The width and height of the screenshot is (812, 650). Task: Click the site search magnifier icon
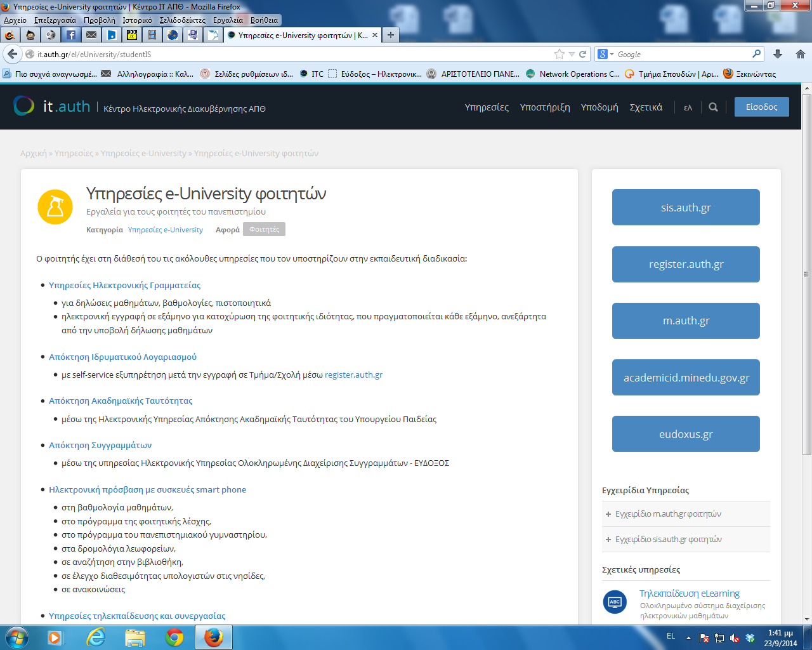click(x=713, y=107)
